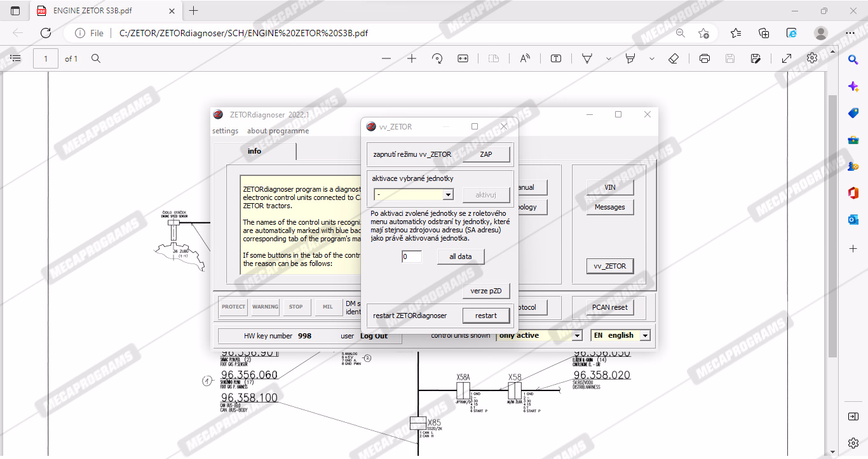This screenshot has height=459, width=868.
Task: Open PDF toolbar settings gear
Action: 812,58
